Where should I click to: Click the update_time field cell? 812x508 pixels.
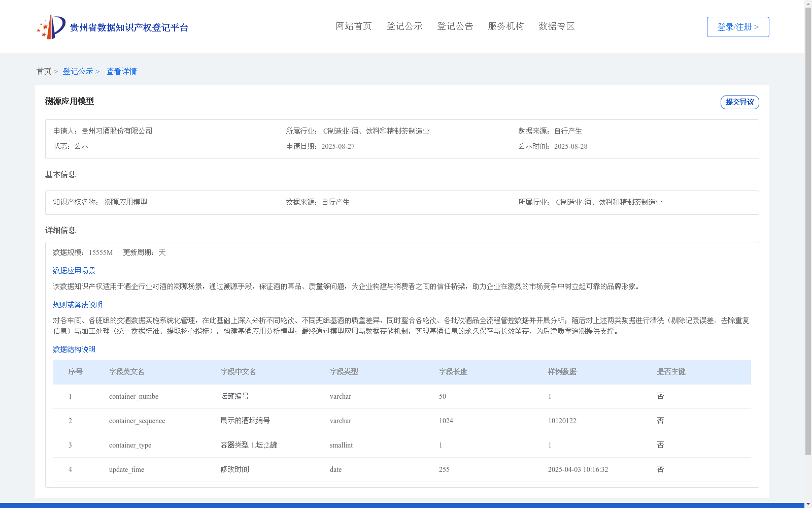pos(126,470)
